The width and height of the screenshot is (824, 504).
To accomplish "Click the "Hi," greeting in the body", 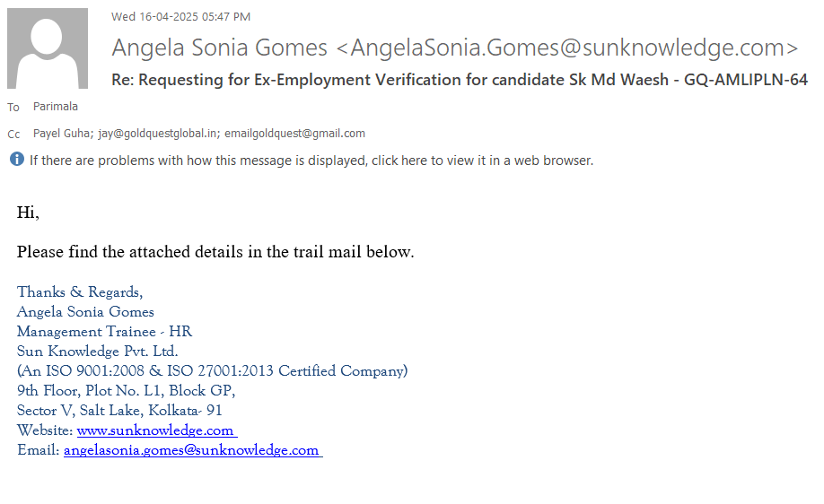I will (28, 213).
